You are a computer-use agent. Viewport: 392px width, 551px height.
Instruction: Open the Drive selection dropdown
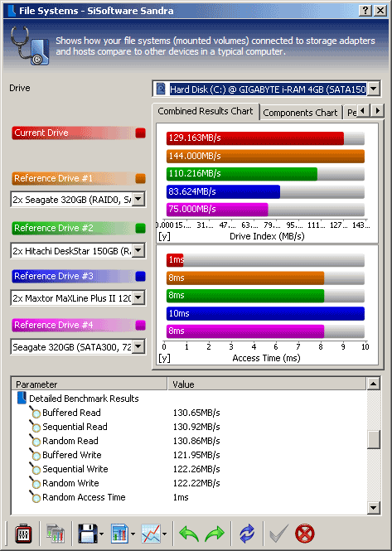click(374, 89)
